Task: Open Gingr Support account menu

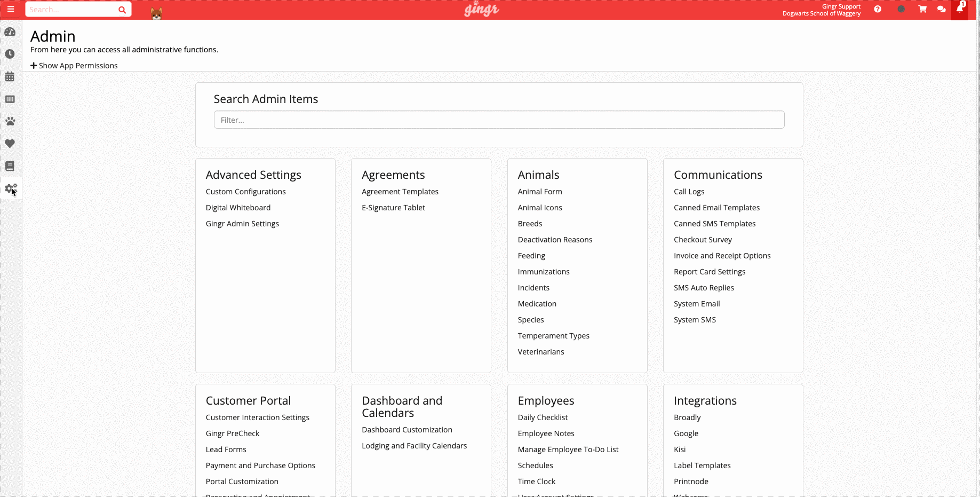Action: point(822,10)
